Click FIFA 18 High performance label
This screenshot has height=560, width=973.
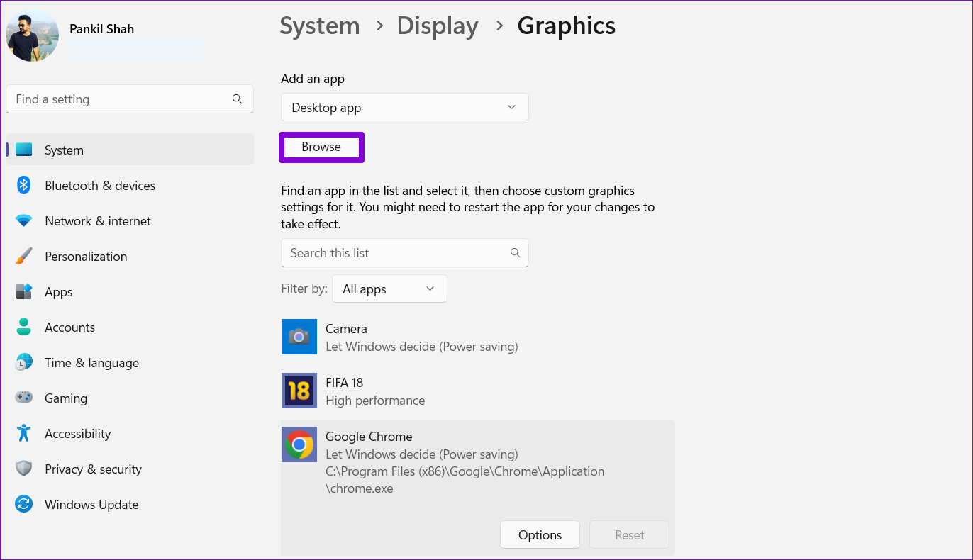[x=375, y=401]
